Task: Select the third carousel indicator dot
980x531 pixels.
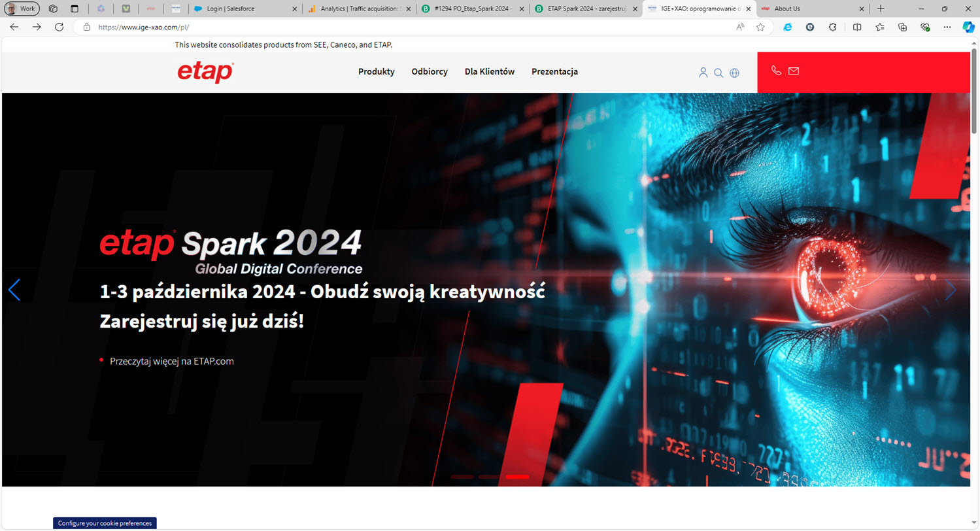Action: [x=517, y=477]
